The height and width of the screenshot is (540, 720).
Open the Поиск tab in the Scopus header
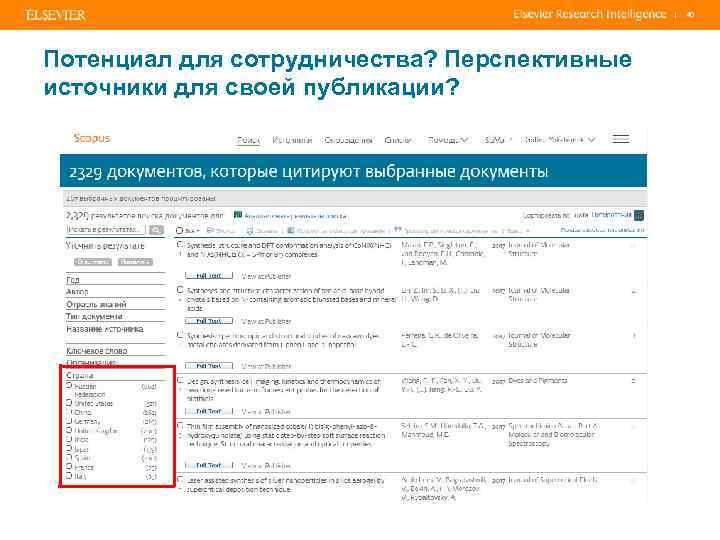point(248,140)
